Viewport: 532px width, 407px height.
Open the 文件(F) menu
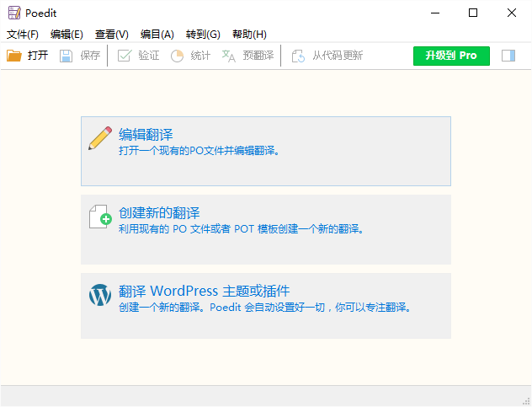point(23,35)
